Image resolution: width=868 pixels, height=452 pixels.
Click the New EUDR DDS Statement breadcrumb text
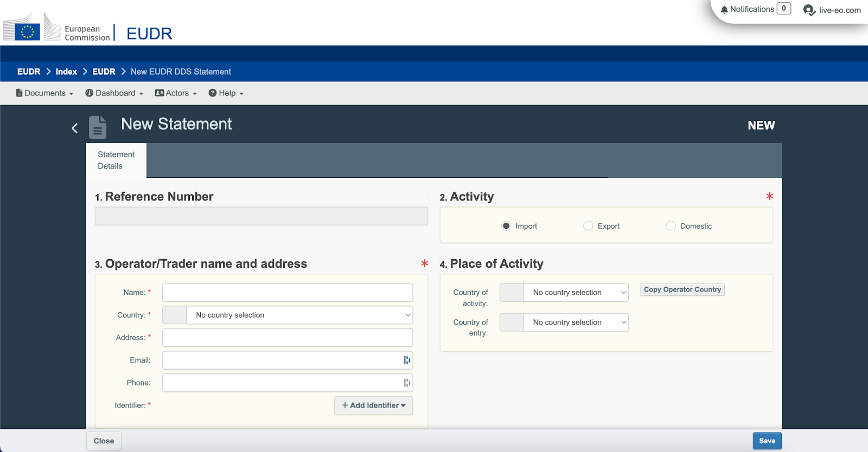point(181,72)
